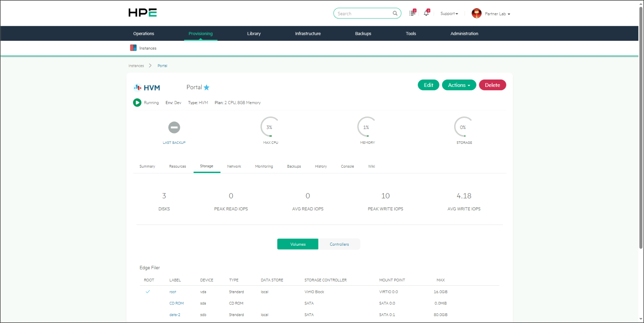Open the Library menu

(254, 33)
